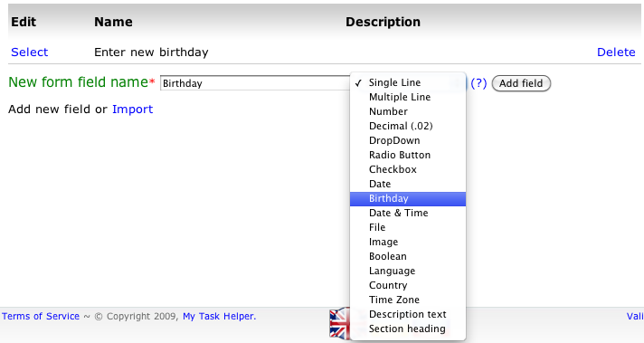
Task: Click Select link for birthday form
Action: coord(30,52)
